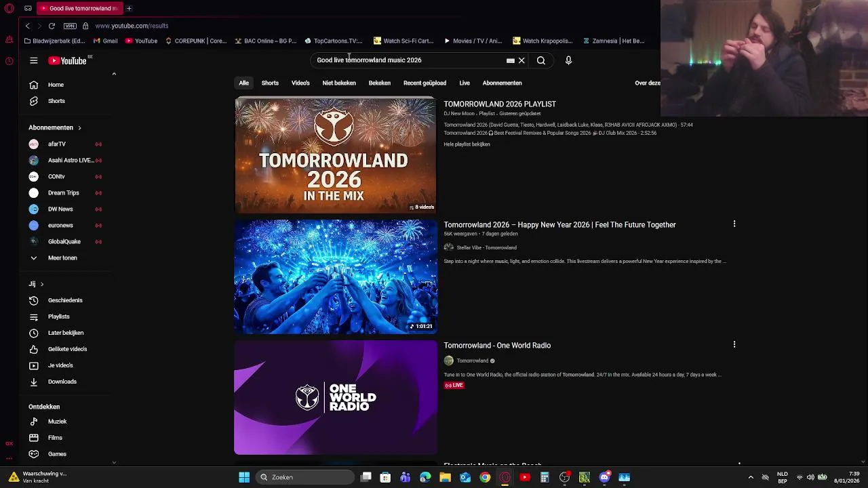This screenshot has height=488, width=868.
Task: Expand the Jij section chevron
Action: [41, 284]
